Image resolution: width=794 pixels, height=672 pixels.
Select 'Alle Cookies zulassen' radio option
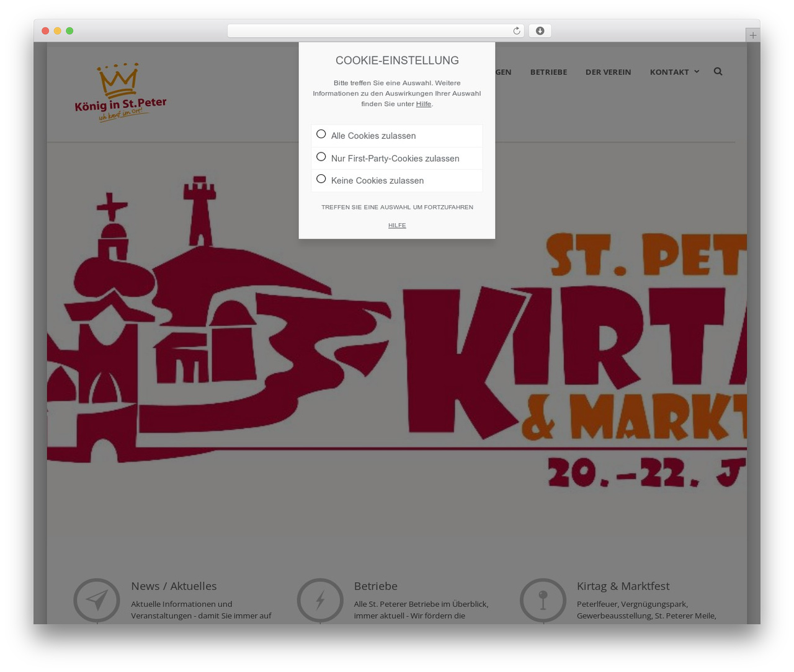321,134
